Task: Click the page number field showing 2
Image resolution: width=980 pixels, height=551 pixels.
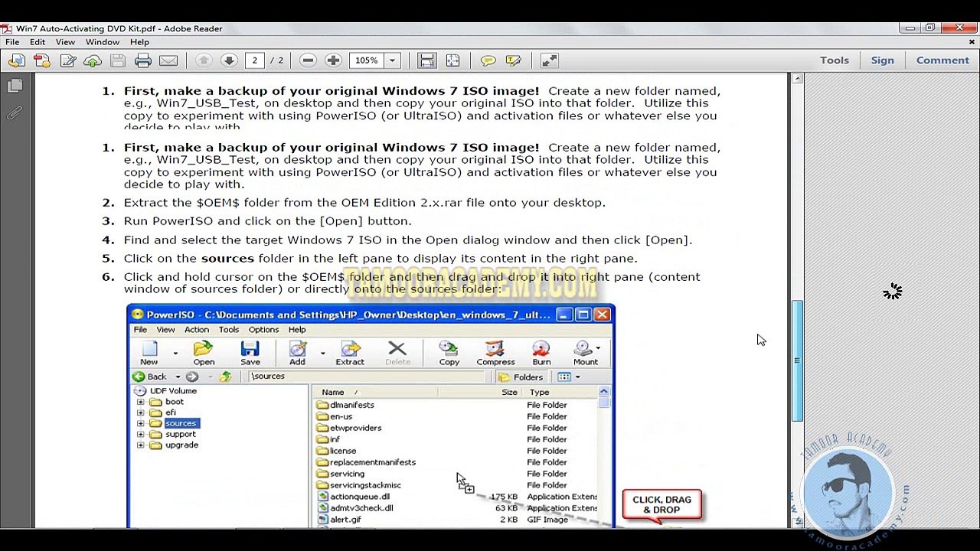Action: click(x=255, y=60)
